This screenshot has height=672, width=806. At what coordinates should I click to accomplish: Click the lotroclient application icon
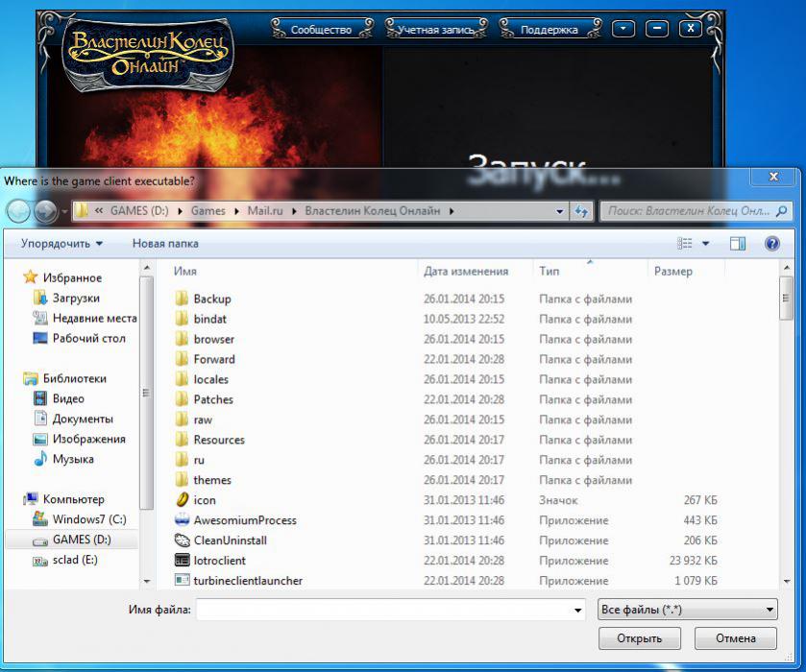point(183,561)
